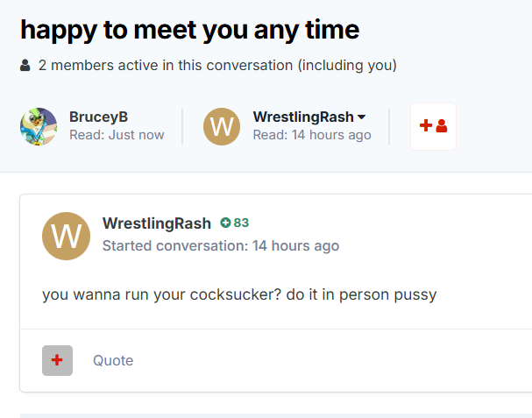This screenshot has height=418, width=532.
Task: Click the WrestlingRash name in participants header
Action: point(303,117)
